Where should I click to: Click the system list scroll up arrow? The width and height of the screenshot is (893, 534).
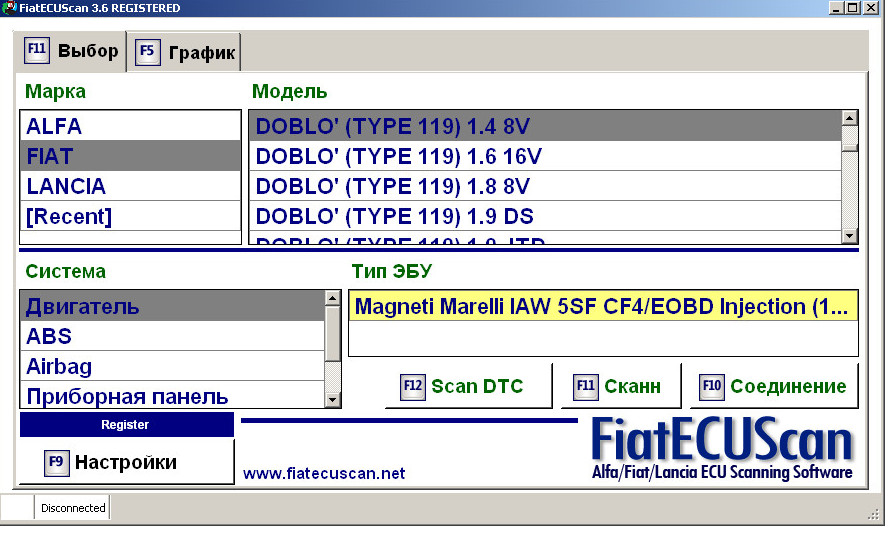333,298
